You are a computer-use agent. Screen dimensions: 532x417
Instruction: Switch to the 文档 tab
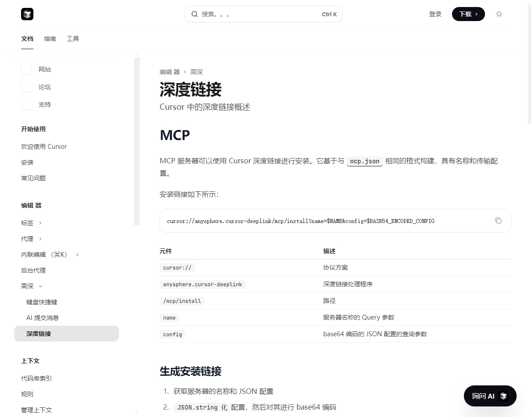coord(27,39)
